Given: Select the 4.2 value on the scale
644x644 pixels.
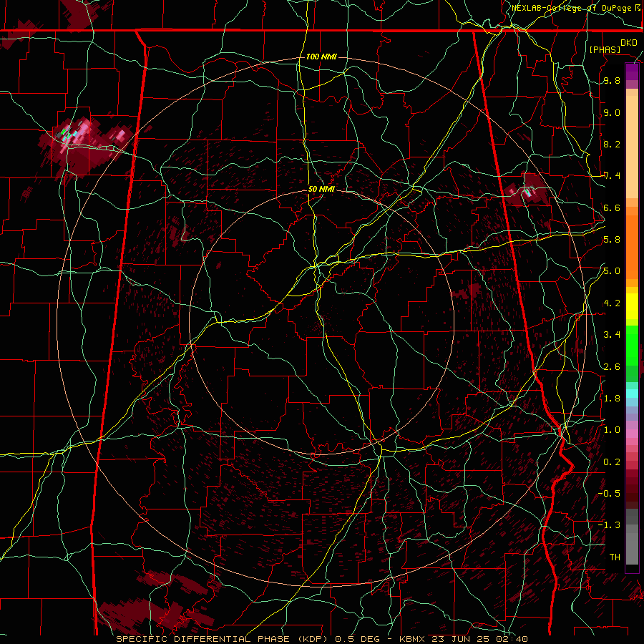Looking at the screenshot, I should point(612,303).
